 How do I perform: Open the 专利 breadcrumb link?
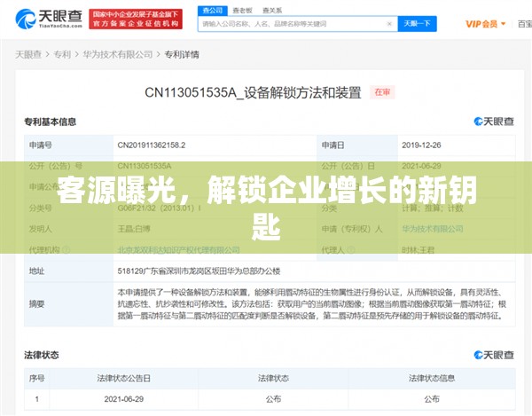tap(62, 54)
